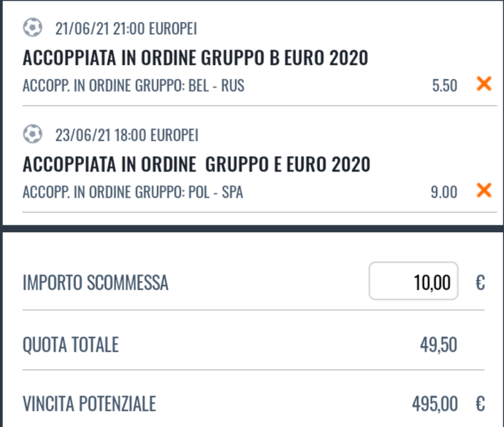Click the Accopp. in Ordine Gruppo: BEL - RUS text

coord(134,86)
